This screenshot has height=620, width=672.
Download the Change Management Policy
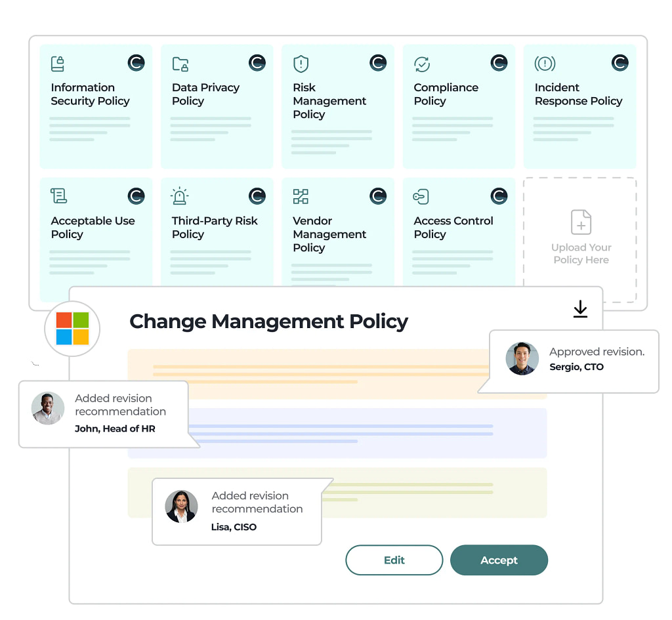coord(580,309)
